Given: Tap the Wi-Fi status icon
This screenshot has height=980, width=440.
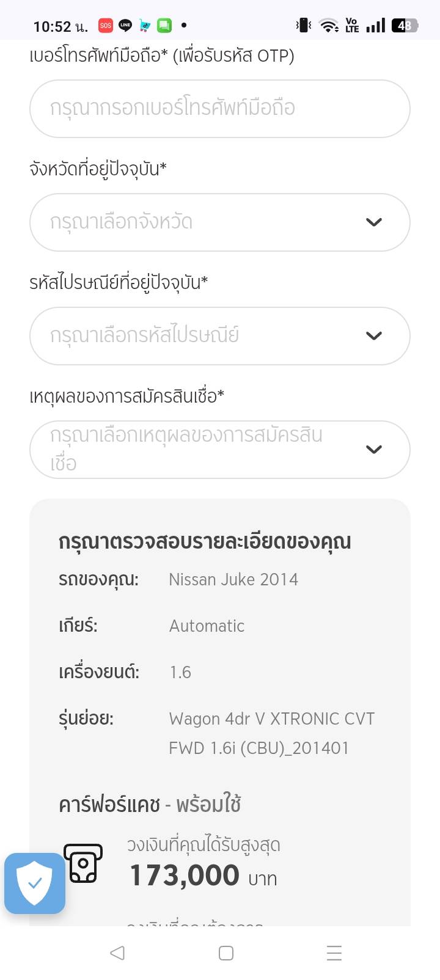Looking at the screenshot, I should 329,26.
